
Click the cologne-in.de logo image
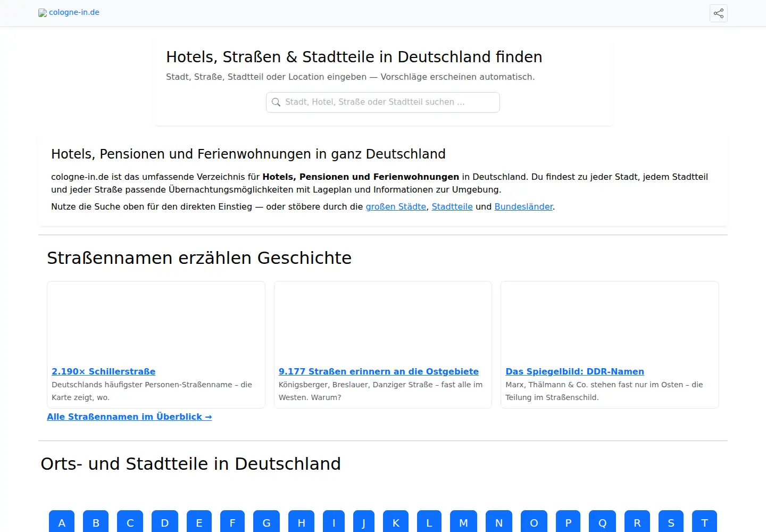(43, 13)
